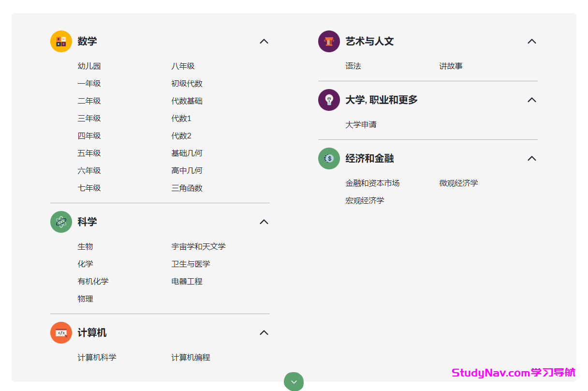The width and height of the screenshot is (588, 391).
Task: Collapse the 数学 section
Action: click(x=264, y=42)
